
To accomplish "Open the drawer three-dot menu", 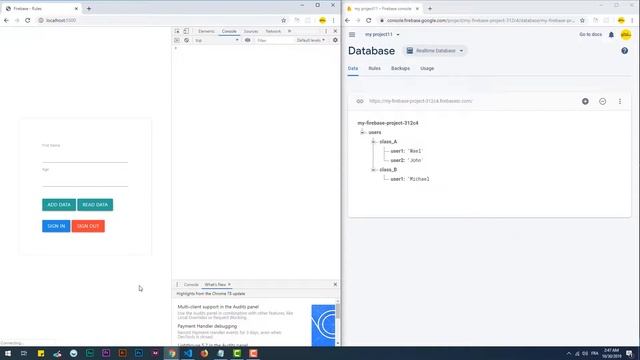I will click(x=177, y=284).
